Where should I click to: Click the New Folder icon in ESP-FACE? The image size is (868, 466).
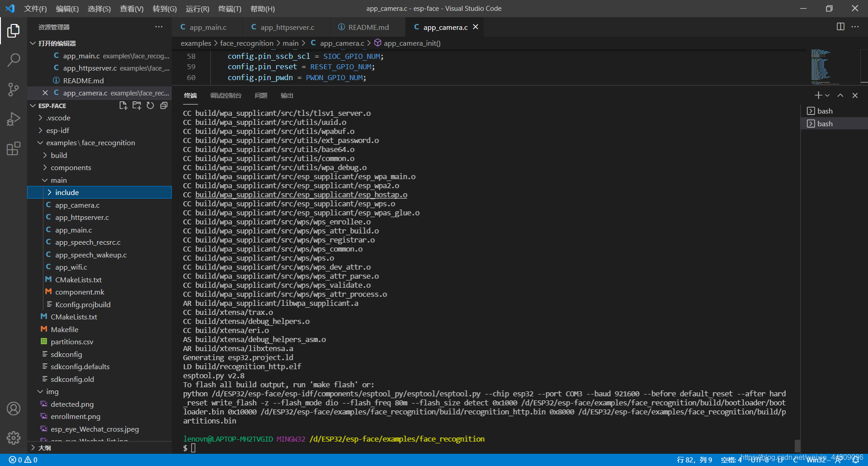(137, 105)
